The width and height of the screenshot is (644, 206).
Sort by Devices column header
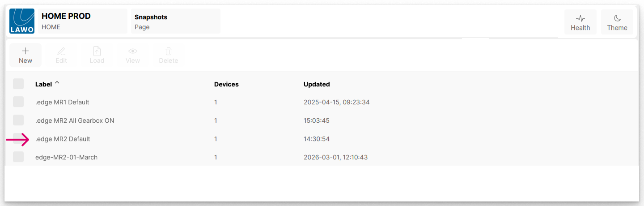point(226,84)
